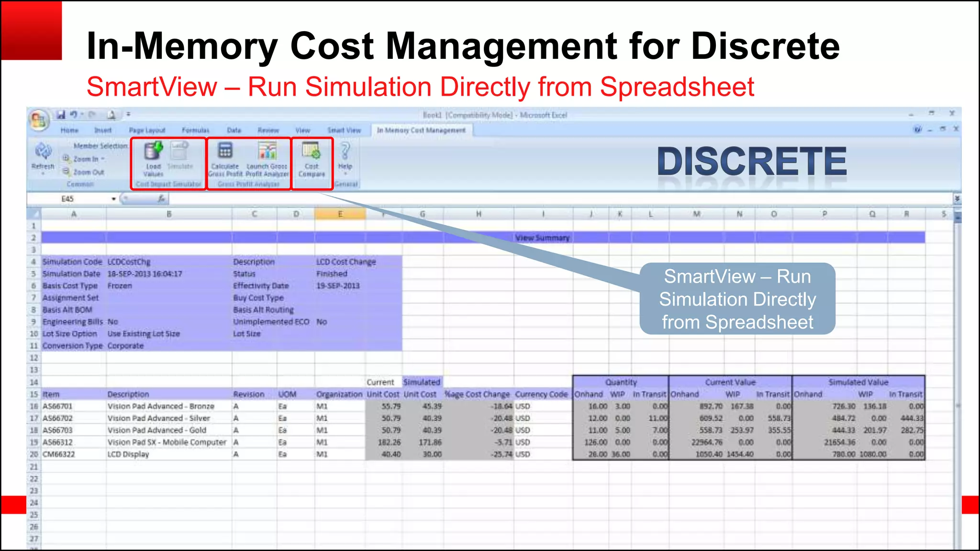Expand the Zoom In dropdown arrow

pos(103,159)
